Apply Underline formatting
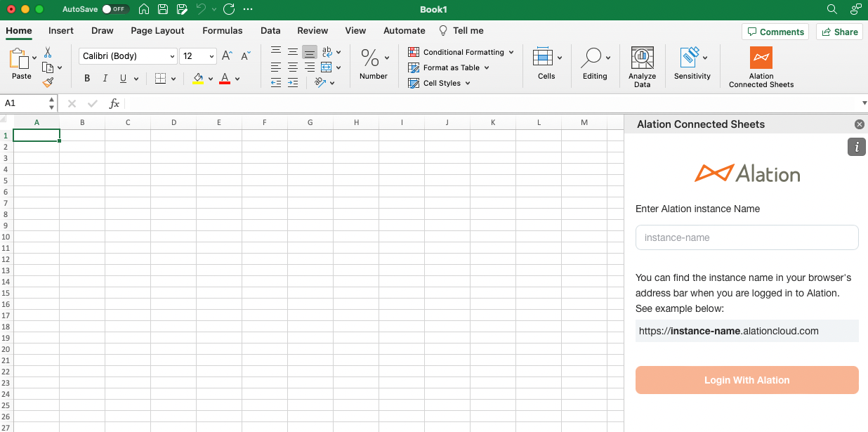The height and width of the screenshot is (432, 868). point(124,79)
